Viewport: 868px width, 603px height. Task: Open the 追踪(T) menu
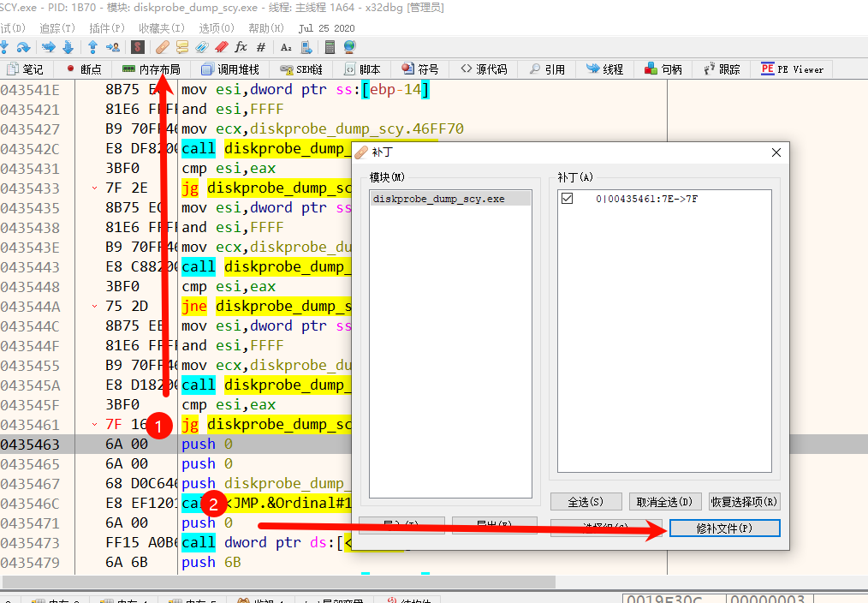click(x=57, y=28)
